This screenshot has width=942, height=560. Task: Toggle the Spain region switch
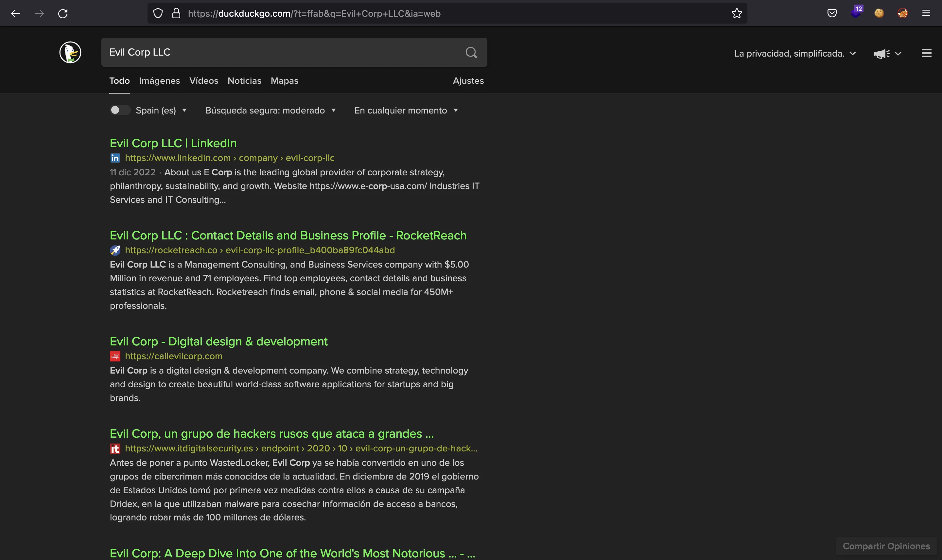point(120,110)
